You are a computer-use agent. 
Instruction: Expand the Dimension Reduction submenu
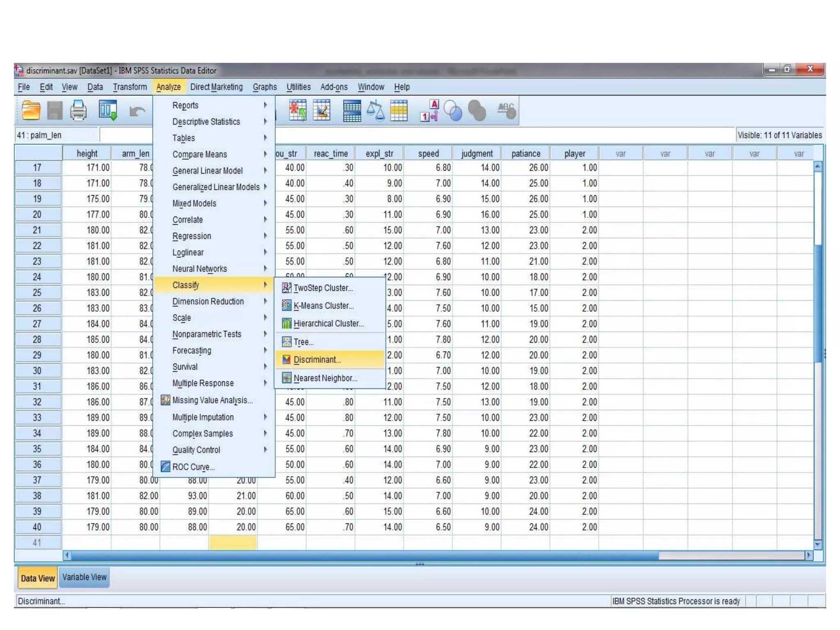click(208, 301)
